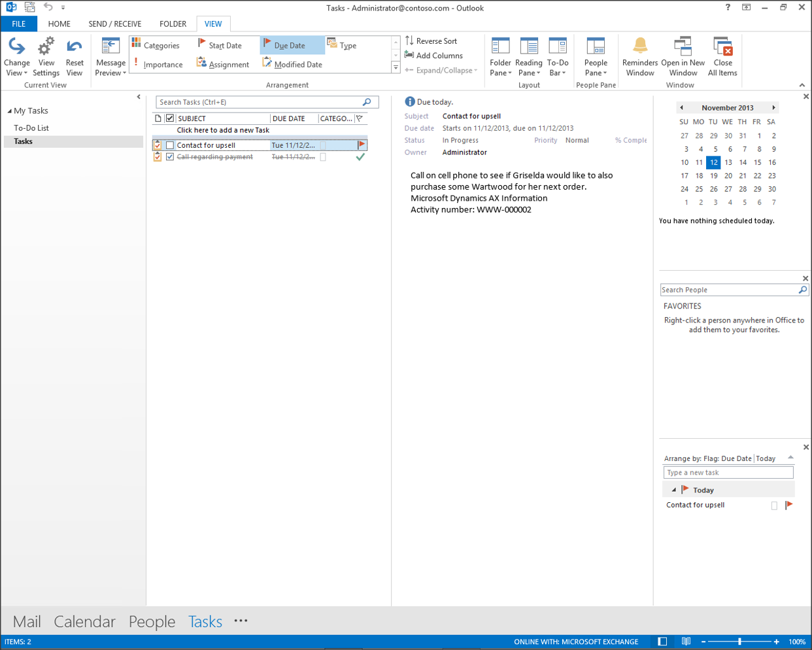The height and width of the screenshot is (650, 812).
Task: Switch to the HOME ribbon tab
Action: point(59,24)
